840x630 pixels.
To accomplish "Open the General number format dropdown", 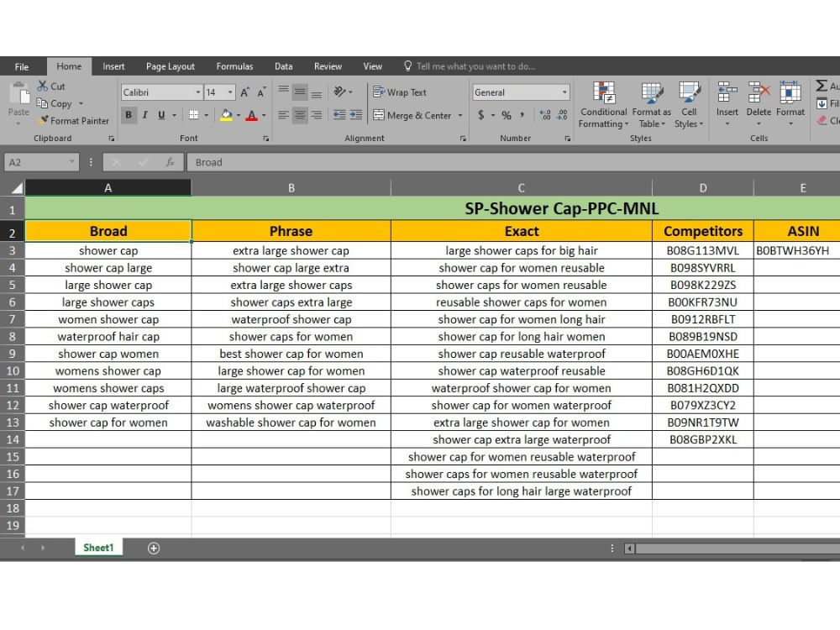I will coord(564,92).
